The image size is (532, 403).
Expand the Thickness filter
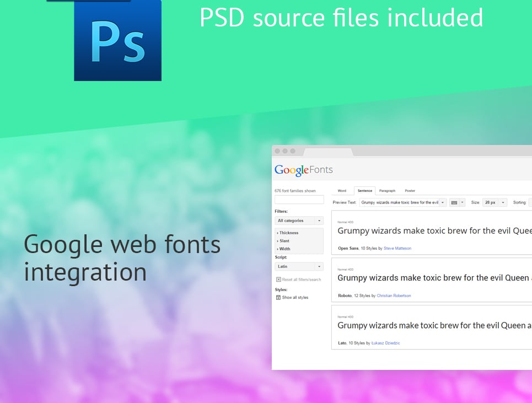(288, 233)
